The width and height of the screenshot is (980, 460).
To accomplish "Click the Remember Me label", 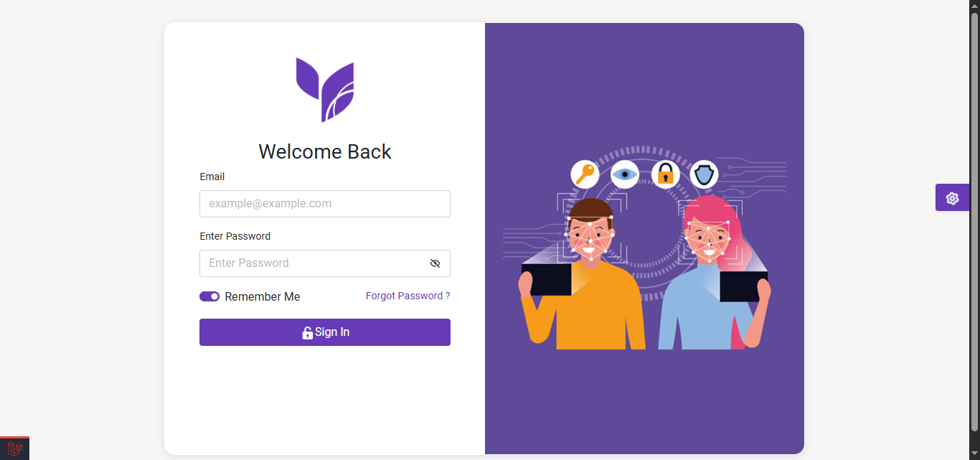I will point(263,297).
